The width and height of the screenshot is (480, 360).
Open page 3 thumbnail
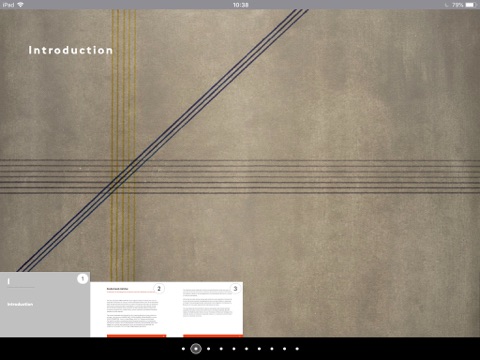[205, 310]
